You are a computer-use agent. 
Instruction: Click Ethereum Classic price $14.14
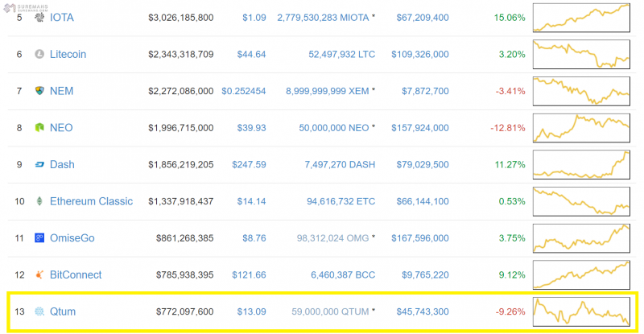pyautogui.click(x=251, y=201)
